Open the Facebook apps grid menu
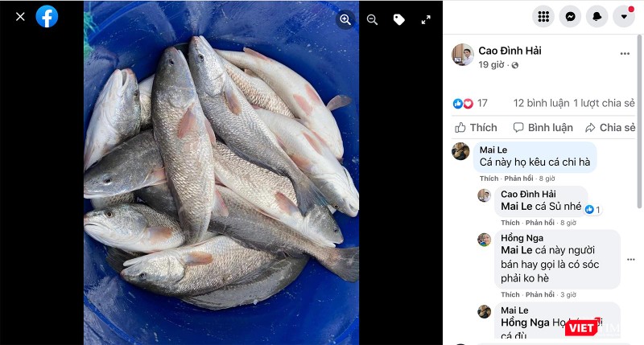644x345 pixels. (543, 17)
